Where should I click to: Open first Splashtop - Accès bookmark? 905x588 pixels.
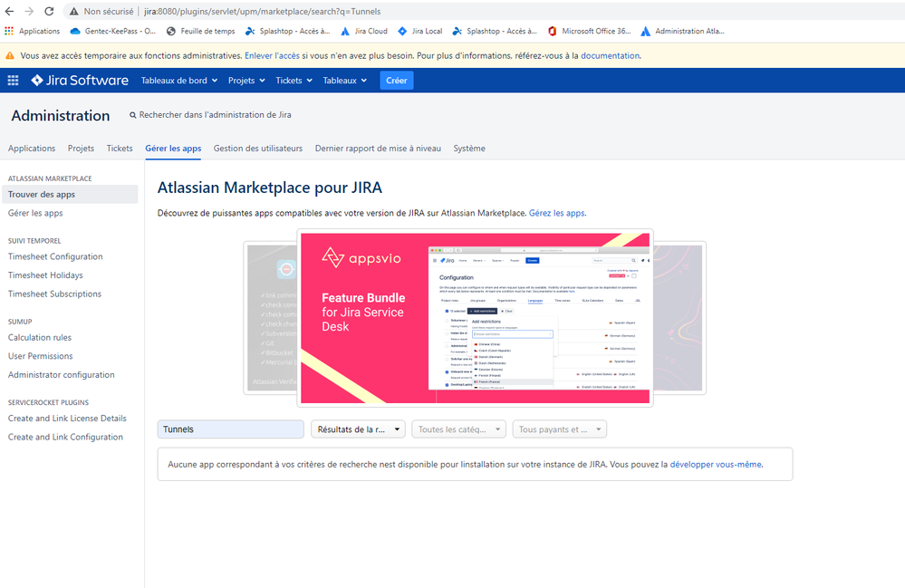[287, 31]
